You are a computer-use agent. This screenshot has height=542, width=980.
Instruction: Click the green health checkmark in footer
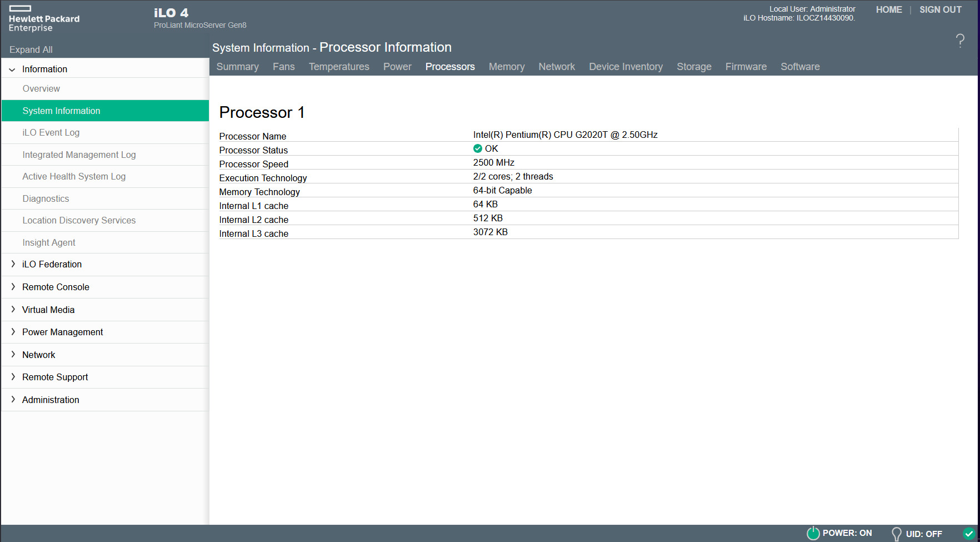pos(969,534)
